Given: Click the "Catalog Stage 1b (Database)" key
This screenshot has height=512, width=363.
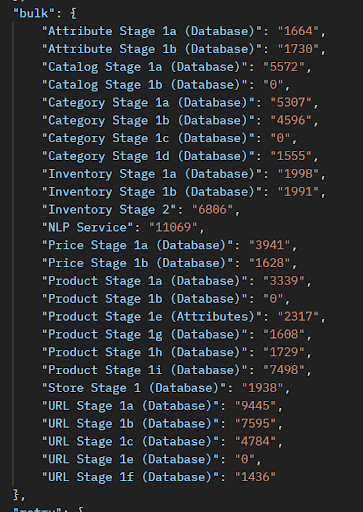Looking at the screenshot, I should tap(145, 85).
